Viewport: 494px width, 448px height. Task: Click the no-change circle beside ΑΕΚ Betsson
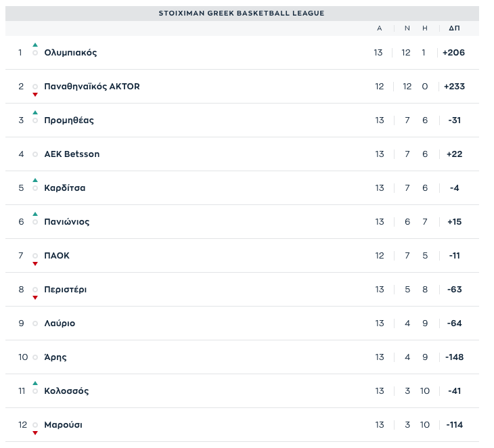click(x=35, y=154)
